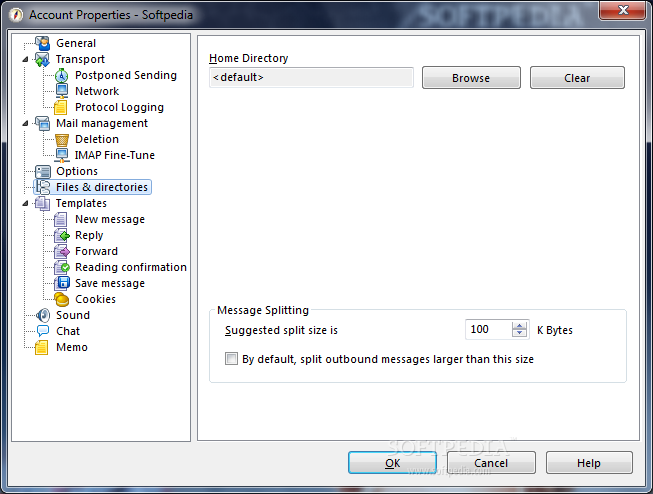
Task: Click the IMAP Fine-Tune icon
Action: 62,155
